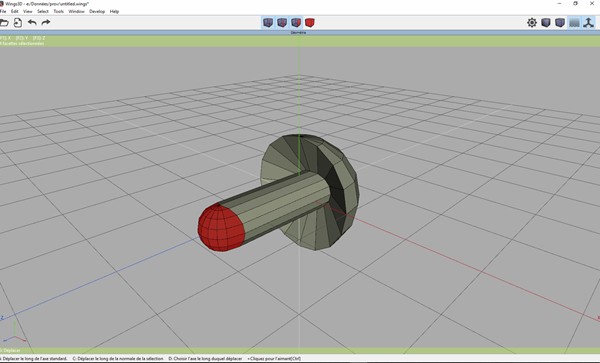This screenshot has width=600, height=363.
Task: Switch to vertex selection mode cube
Action: pyautogui.click(x=268, y=23)
